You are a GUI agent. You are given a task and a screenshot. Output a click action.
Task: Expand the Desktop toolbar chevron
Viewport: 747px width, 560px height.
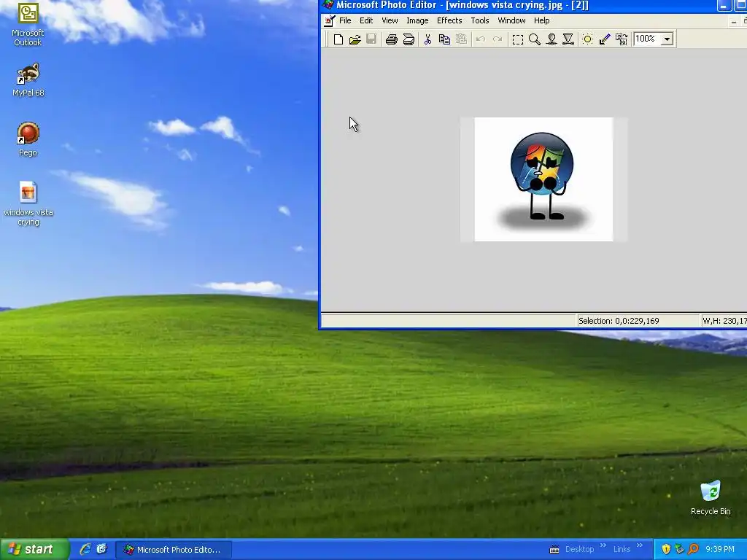pyautogui.click(x=603, y=545)
